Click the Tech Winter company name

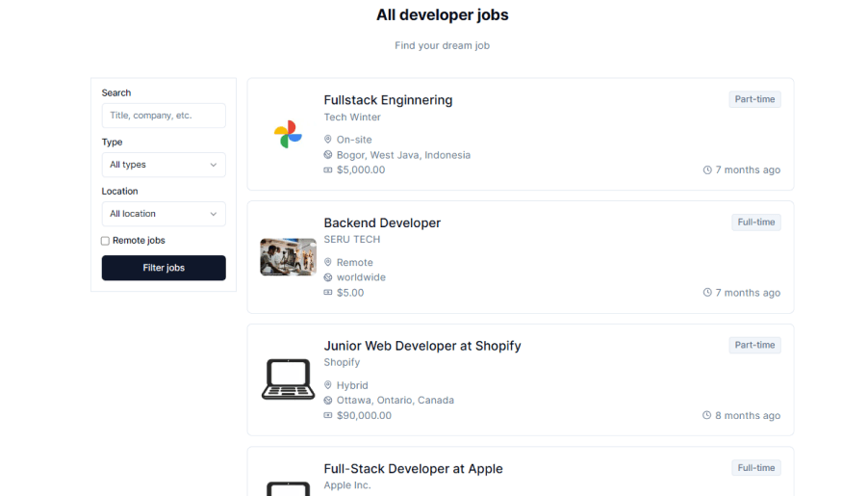point(352,117)
